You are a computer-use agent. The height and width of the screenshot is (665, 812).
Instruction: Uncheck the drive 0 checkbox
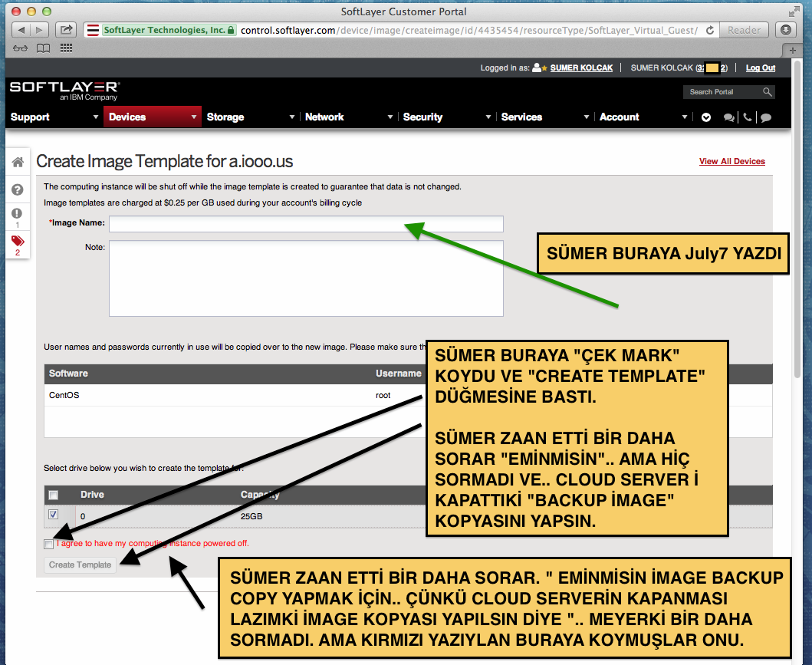click(53, 515)
